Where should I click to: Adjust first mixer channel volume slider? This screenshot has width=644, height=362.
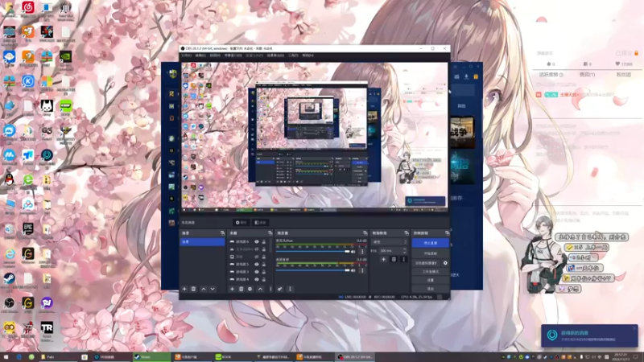tap(314, 252)
